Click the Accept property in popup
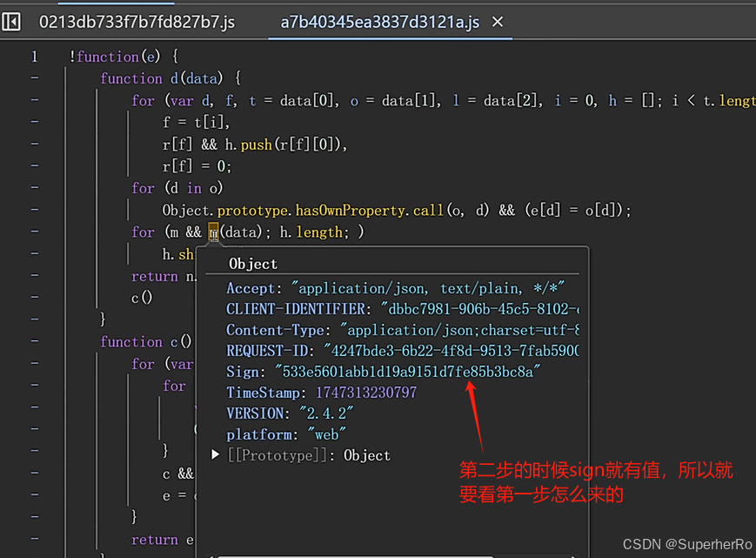This screenshot has height=558, width=756. pos(395,288)
